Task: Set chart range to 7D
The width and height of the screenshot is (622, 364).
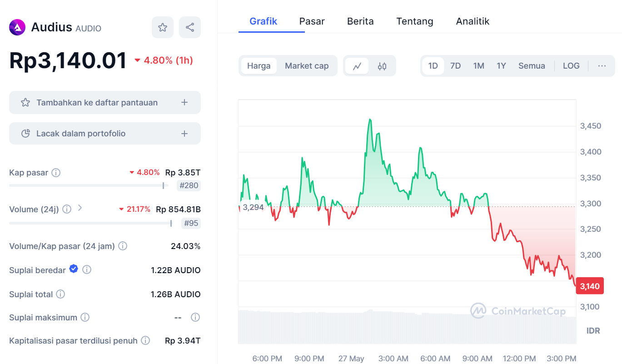Action: tap(455, 66)
